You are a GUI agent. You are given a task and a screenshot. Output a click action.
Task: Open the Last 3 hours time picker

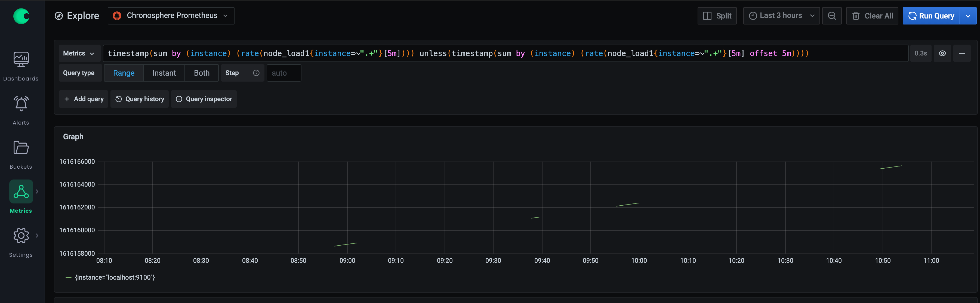pos(781,16)
